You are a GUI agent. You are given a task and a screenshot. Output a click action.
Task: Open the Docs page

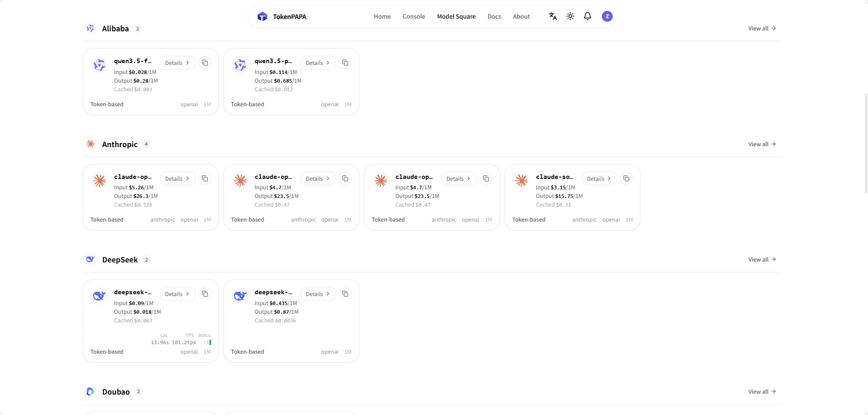(494, 16)
